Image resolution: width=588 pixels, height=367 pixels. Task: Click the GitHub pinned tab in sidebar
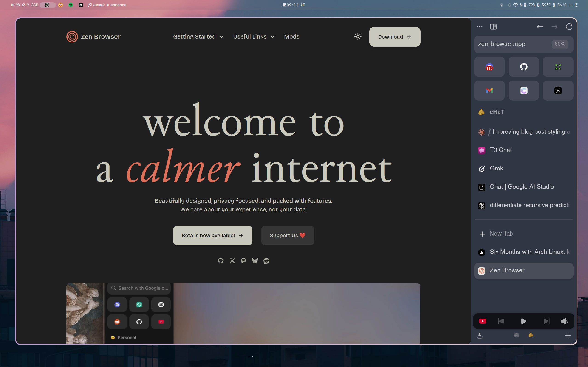tap(524, 67)
